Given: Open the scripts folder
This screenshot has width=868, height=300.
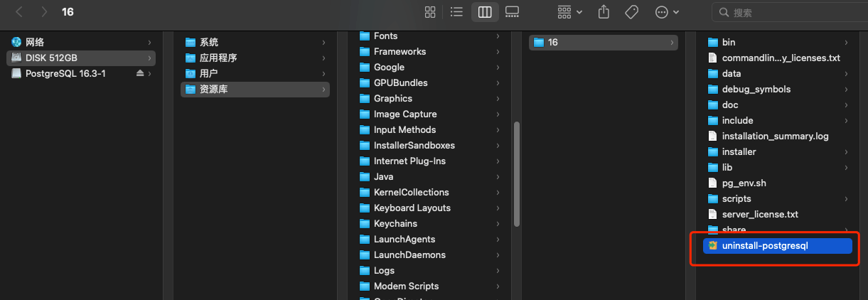Looking at the screenshot, I should [778, 199].
